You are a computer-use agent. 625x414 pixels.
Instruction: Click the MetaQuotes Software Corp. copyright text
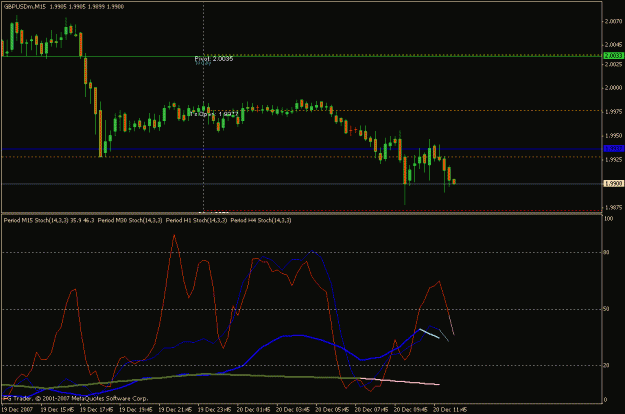tap(76, 398)
